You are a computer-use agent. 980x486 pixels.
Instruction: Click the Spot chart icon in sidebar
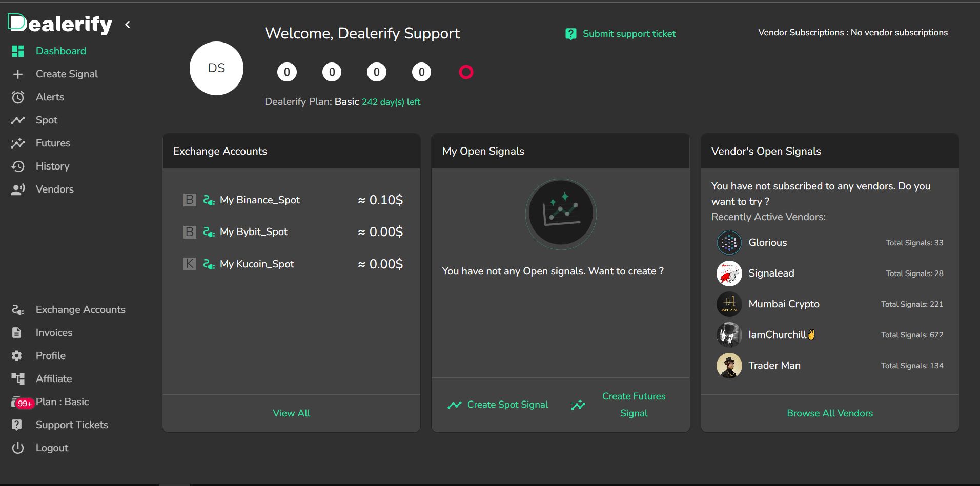pyautogui.click(x=18, y=120)
